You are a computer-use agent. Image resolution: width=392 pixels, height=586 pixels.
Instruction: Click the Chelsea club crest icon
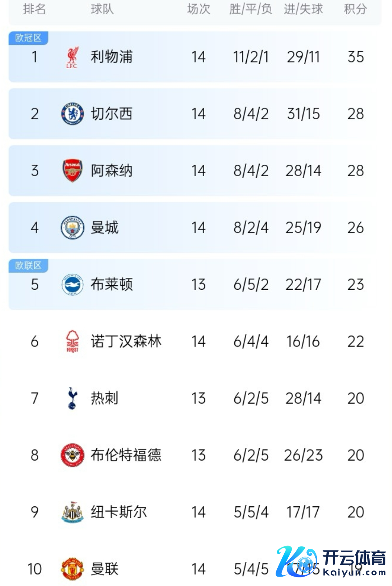[x=72, y=114]
